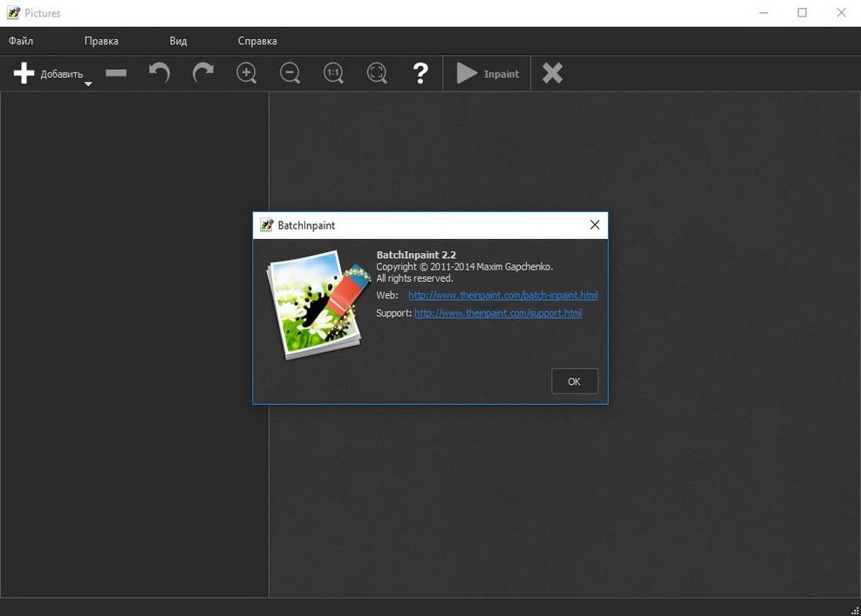The image size is (861, 616).
Task: Click the Fit to window zoom icon
Action: (x=377, y=73)
